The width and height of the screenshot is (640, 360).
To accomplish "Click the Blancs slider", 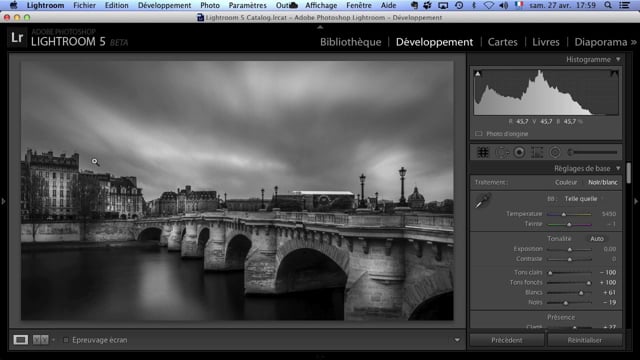I will [569, 293].
